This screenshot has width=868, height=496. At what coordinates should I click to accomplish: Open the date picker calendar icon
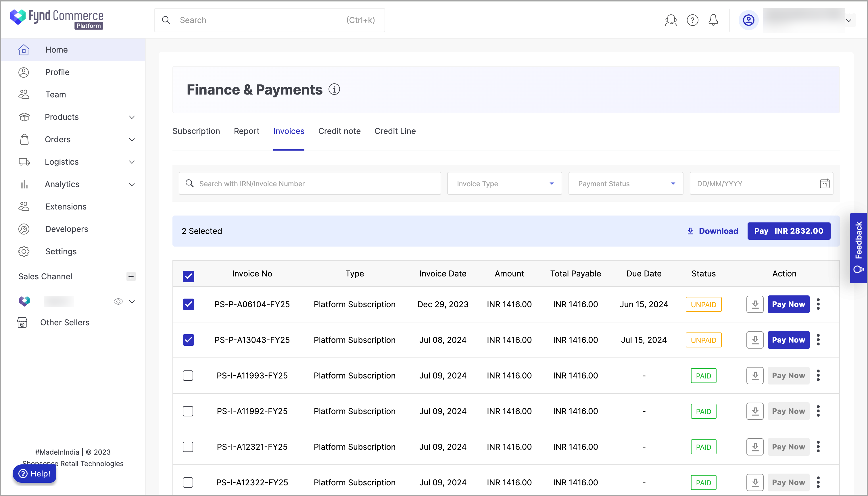coord(824,183)
